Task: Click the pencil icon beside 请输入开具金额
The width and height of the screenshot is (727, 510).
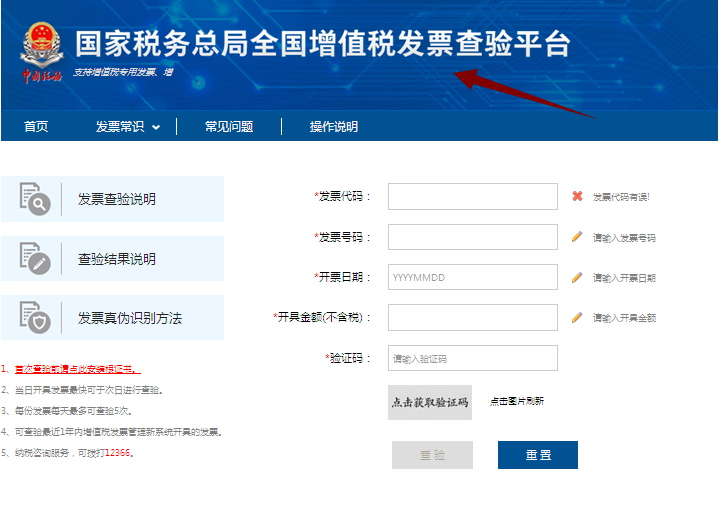Action: point(577,318)
